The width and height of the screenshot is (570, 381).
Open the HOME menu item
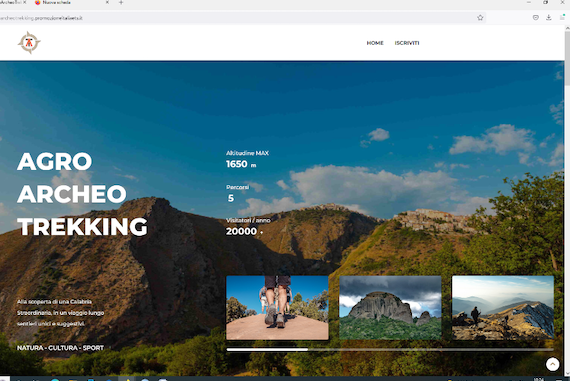pyautogui.click(x=375, y=43)
